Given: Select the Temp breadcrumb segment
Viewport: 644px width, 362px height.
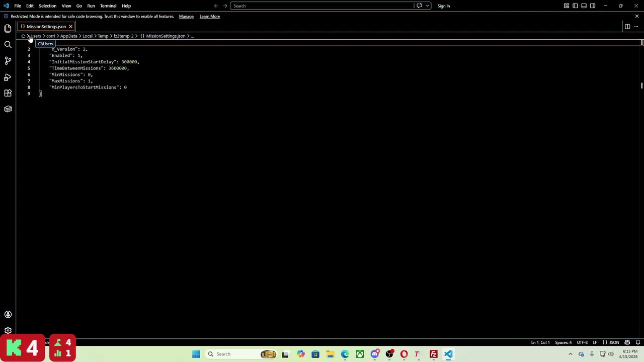Looking at the screenshot, I should (x=103, y=36).
